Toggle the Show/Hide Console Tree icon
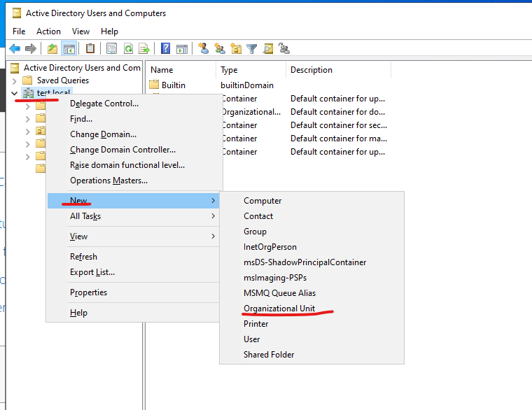This screenshot has height=410, width=532. coord(69,49)
